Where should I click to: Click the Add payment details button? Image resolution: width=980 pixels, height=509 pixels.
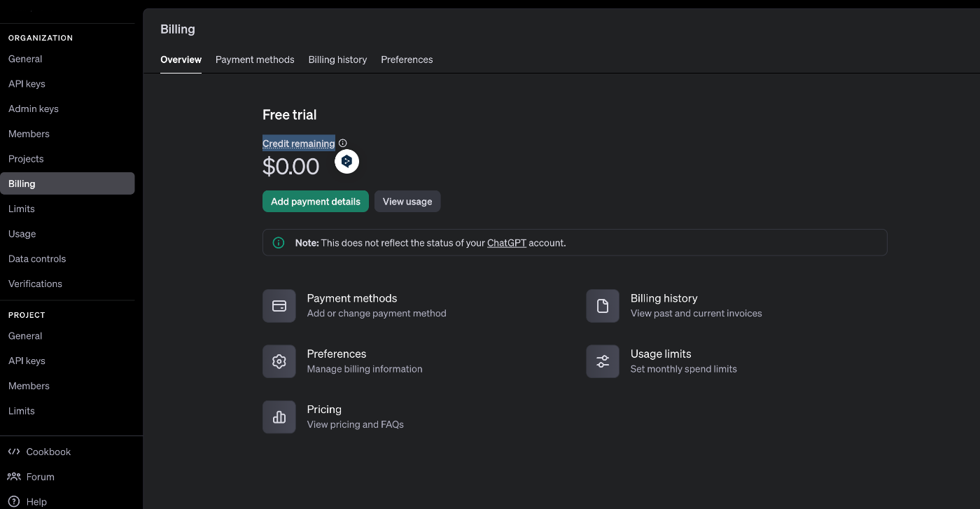[x=316, y=202]
